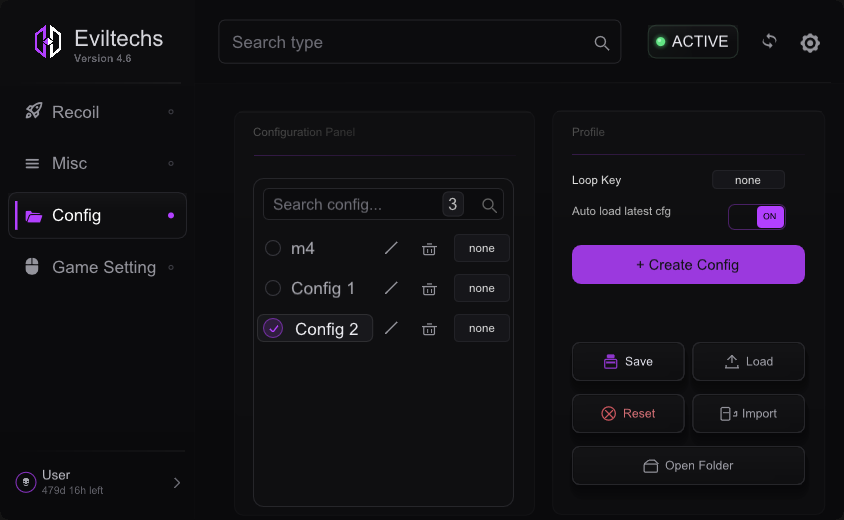The width and height of the screenshot is (844, 520).
Task: Focus the Search config input field
Action: pos(355,205)
